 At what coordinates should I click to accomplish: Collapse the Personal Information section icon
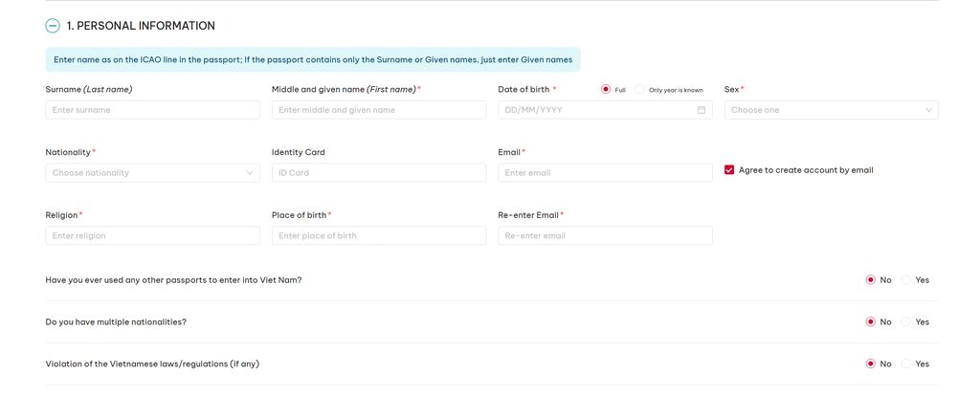[53, 26]
